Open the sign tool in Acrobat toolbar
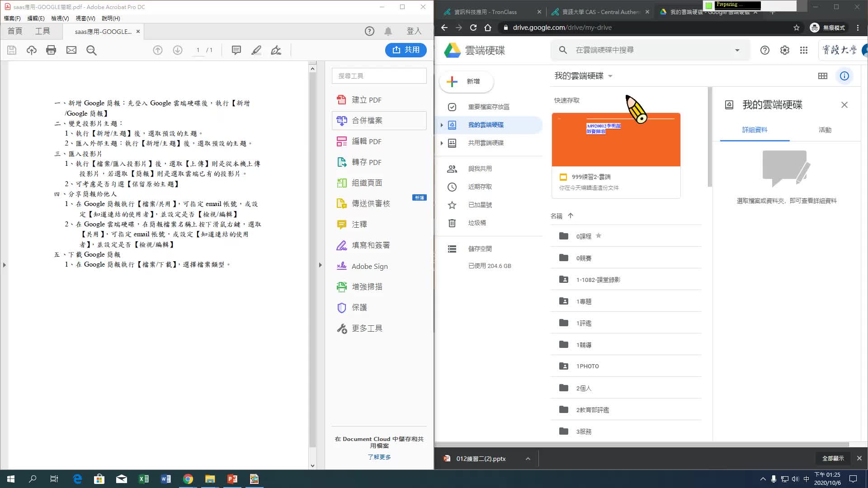The height and width of the screenshot is (488, 868). click(x=276, y=50)
